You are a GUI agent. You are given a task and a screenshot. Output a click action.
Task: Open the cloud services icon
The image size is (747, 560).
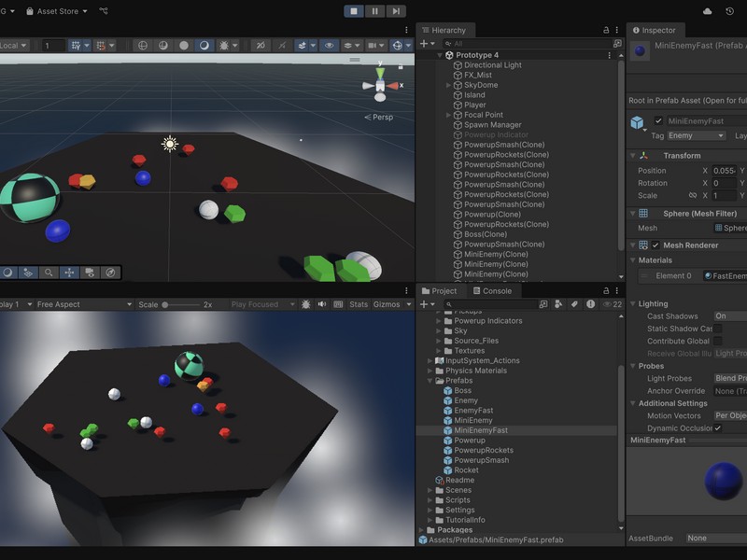(707, 11)
